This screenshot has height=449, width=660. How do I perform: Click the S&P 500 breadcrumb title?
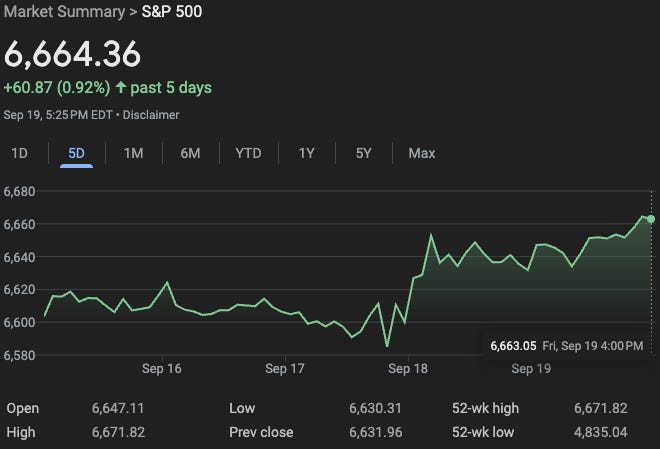click(x=172, y=11)
